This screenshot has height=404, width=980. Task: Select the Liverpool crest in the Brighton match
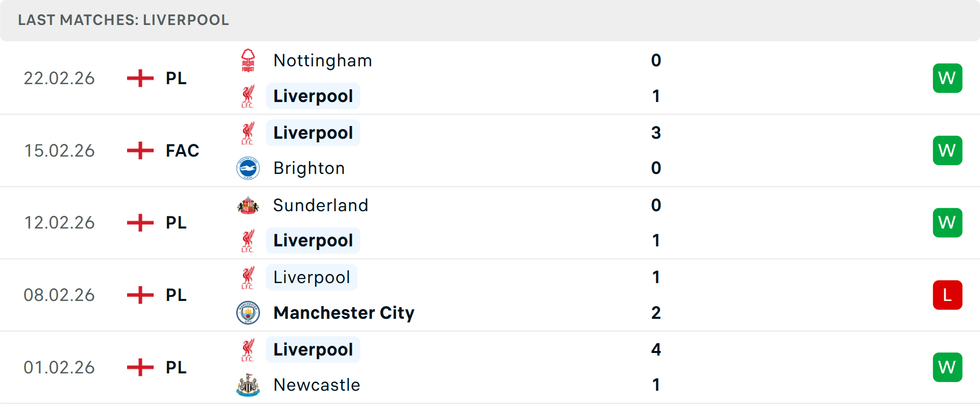(248, 132)
